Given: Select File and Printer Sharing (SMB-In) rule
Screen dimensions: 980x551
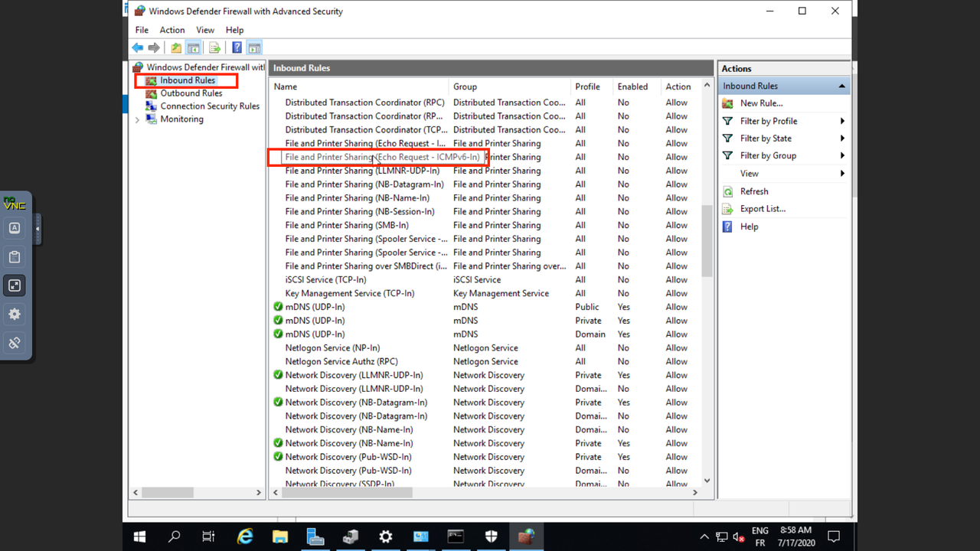Looking at the screenshot, I should (x=347, y=225).
